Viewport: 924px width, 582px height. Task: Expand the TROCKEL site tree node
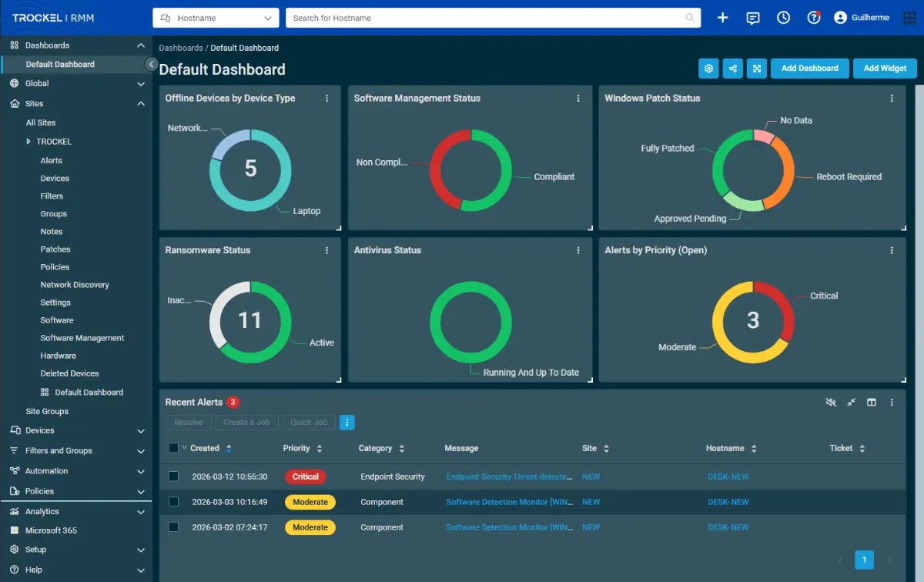[x=28, y=142]
